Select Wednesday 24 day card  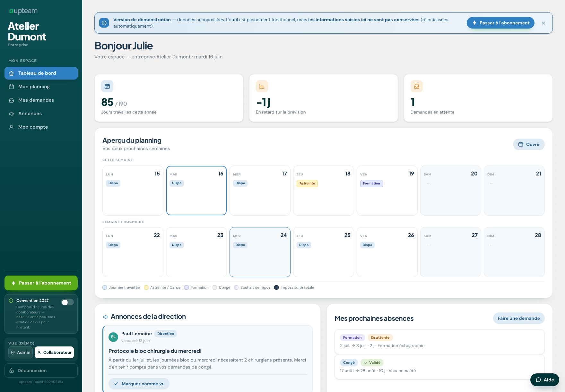point(260,252)
